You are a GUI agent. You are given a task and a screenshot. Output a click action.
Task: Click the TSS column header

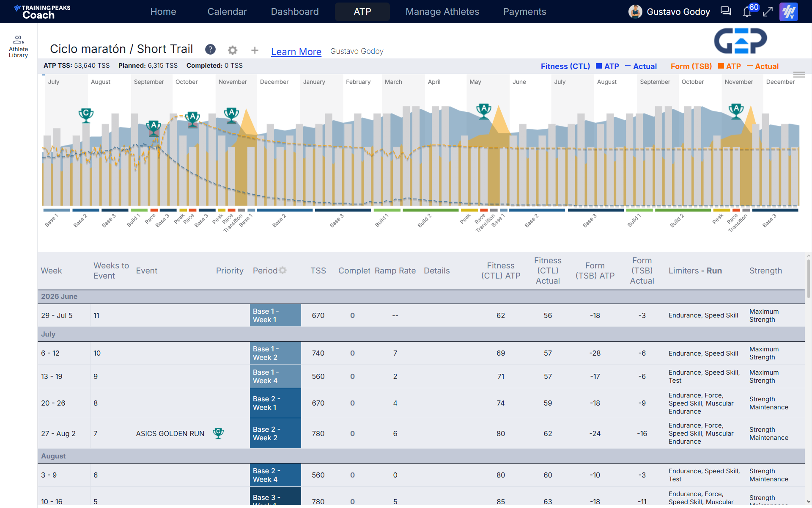[318, 271]
